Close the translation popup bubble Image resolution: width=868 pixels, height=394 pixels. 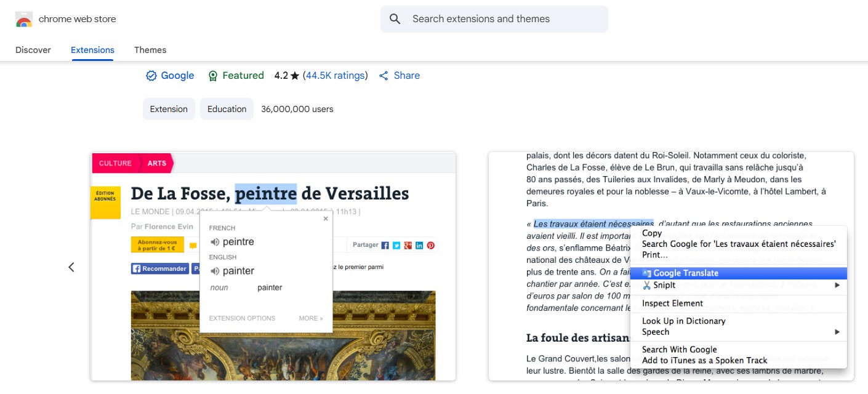point(326,219)
